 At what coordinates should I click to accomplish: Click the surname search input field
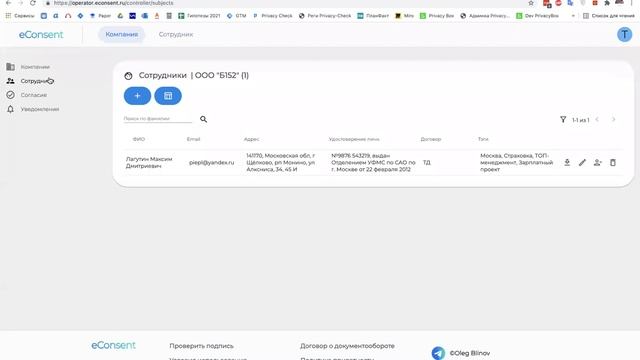coord(158,119)
